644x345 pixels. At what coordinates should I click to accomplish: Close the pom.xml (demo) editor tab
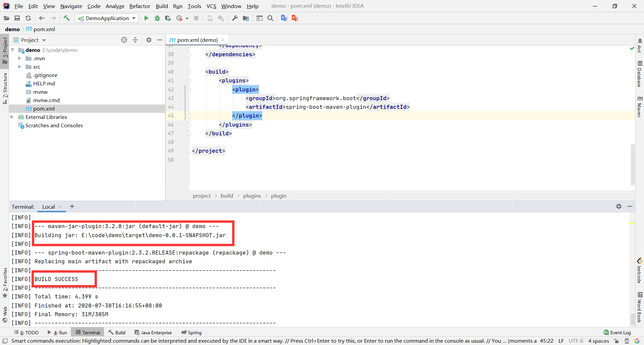click(x=223, y=40)
